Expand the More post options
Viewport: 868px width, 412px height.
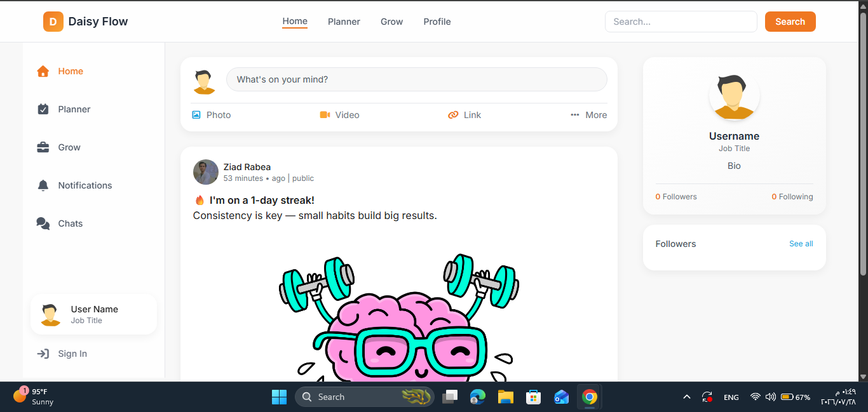coord(588,115)
